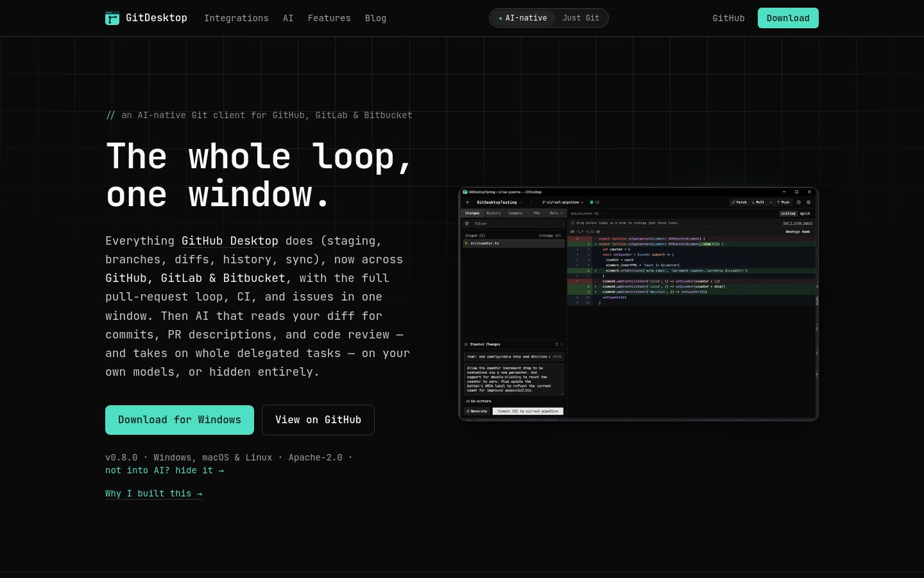The width and height of the screenshot is (924, 578).
Task: Click the Push button in the preview toolbar
Action: tap(783, 202)
